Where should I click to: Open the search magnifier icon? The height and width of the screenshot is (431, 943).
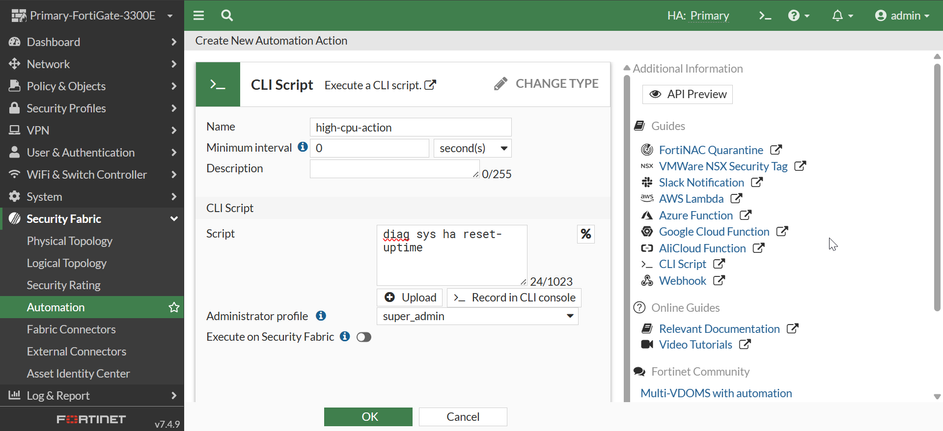pos(227,15)
